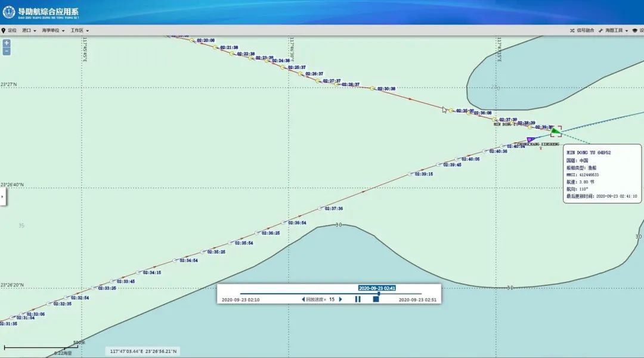Click the purple ZHONGCHANG XINSHENG ship icon

530,139
